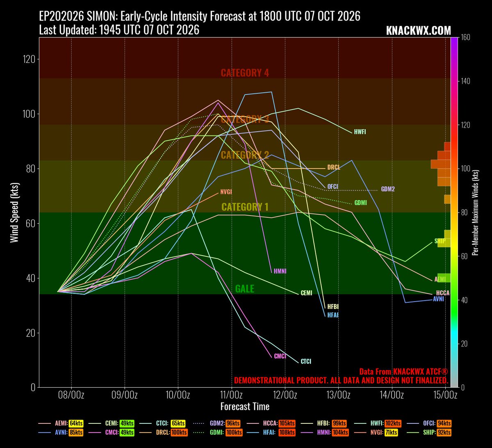Image resolution: width=492 pixels, height=448 pixels.
Task: Click the EP202026 SIMON chart title
Action: click(200, 16)
